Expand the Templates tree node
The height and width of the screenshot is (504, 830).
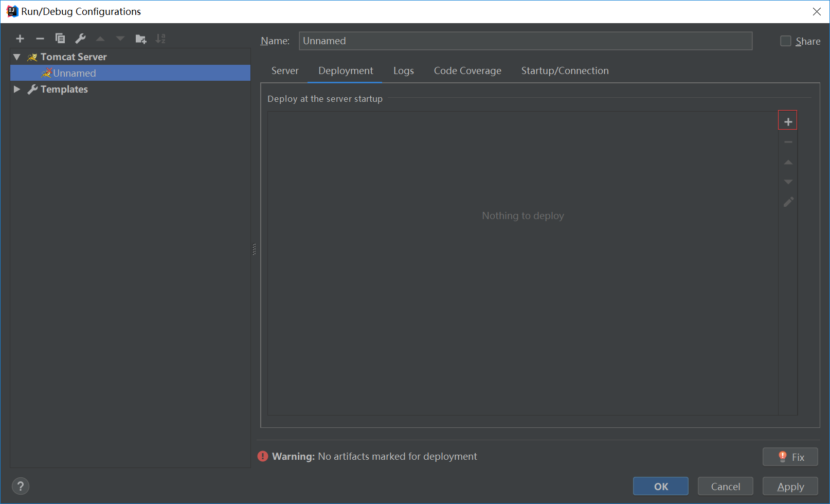tap(17, 89)
